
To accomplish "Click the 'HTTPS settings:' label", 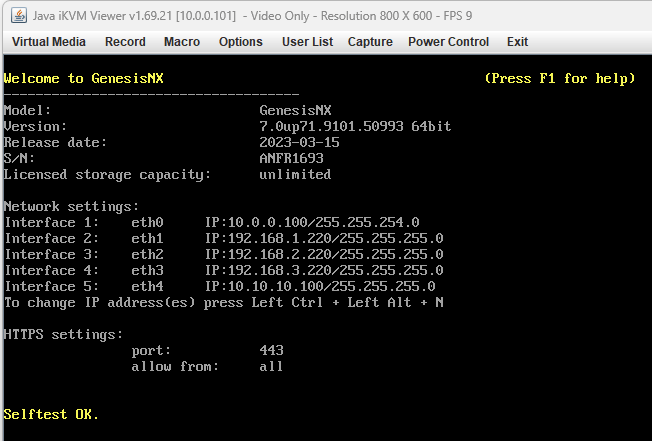I will coord(63,335).
